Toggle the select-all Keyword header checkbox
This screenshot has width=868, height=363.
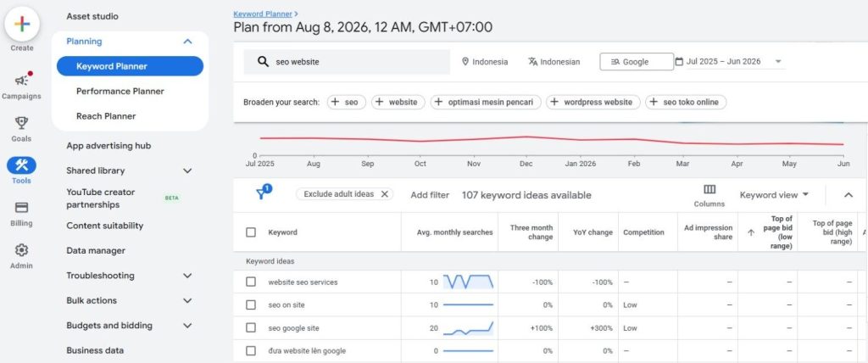point(251,232)
